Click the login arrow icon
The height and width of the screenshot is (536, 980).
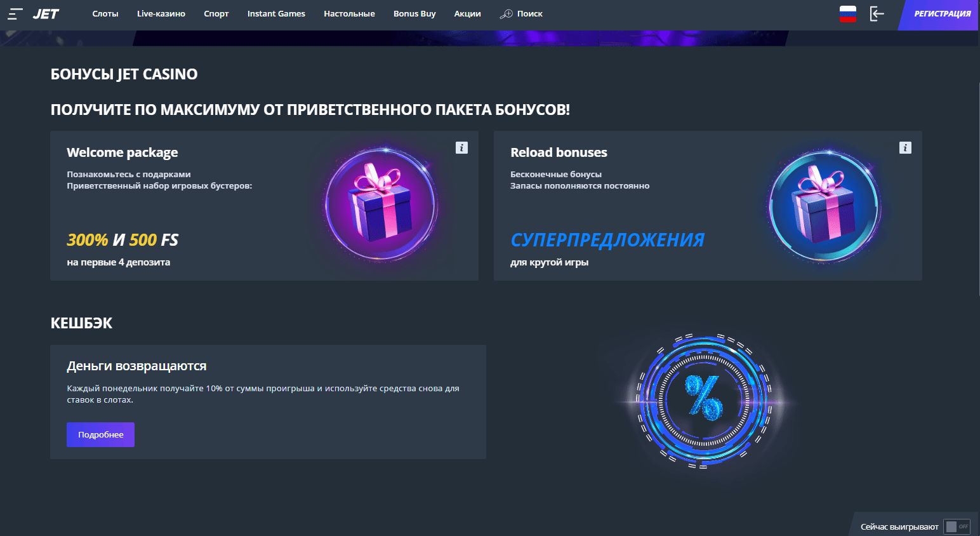[x=877, y=13]
